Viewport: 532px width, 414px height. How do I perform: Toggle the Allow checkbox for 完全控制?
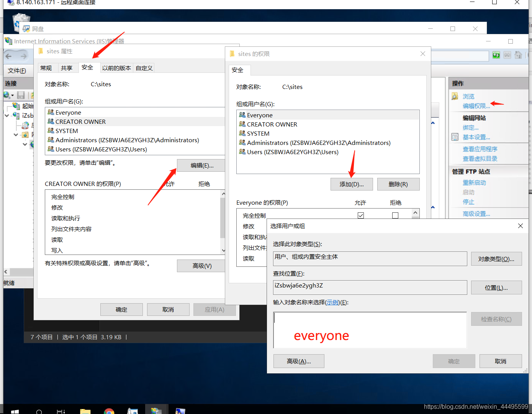[x=360, y=215]
